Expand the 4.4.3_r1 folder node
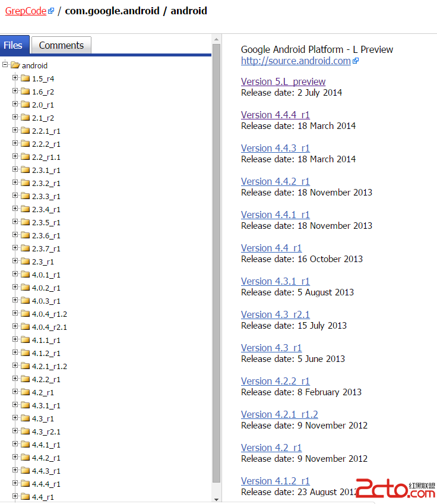Image resolution: width=437 pixels, height=504 pixels. pos(15,470)
